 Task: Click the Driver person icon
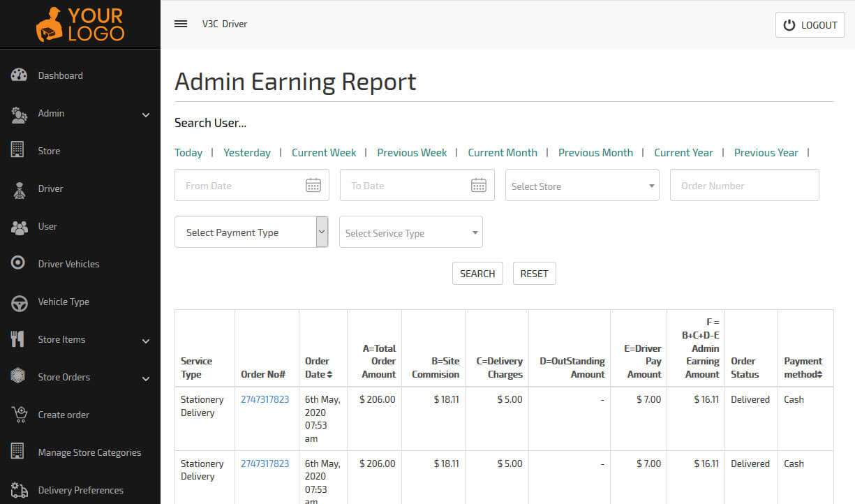point(19,189)
